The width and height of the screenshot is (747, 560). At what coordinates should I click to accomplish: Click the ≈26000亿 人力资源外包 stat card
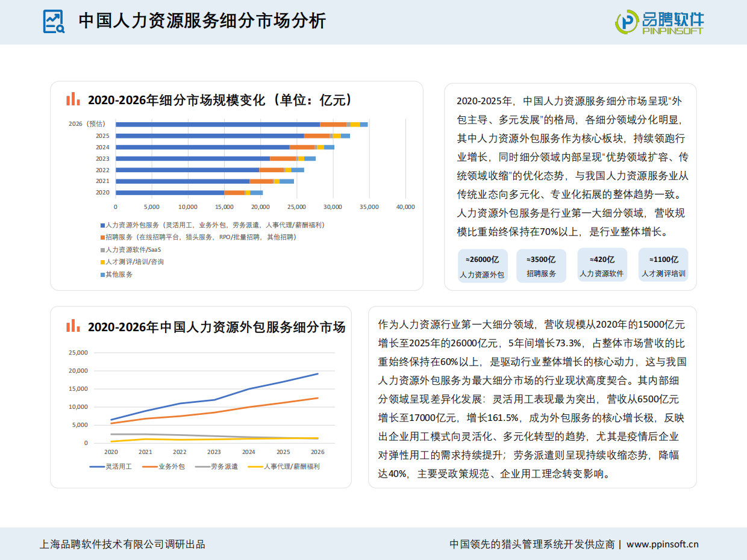pos(483,266)
